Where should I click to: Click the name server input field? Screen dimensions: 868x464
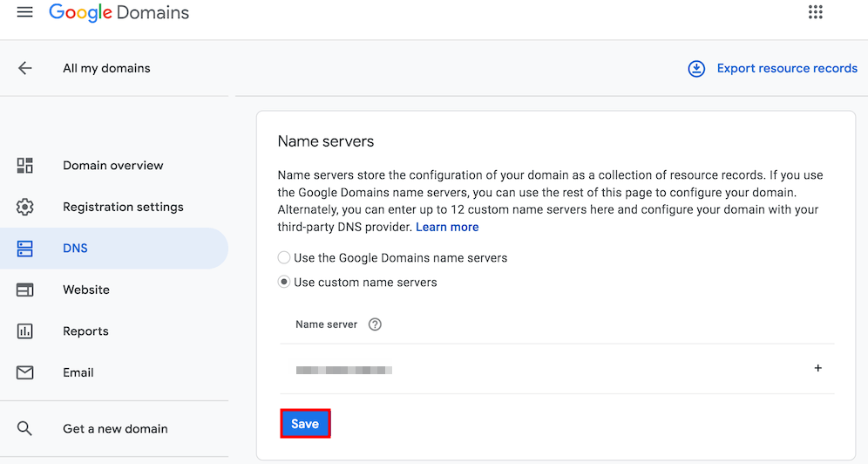523,370
